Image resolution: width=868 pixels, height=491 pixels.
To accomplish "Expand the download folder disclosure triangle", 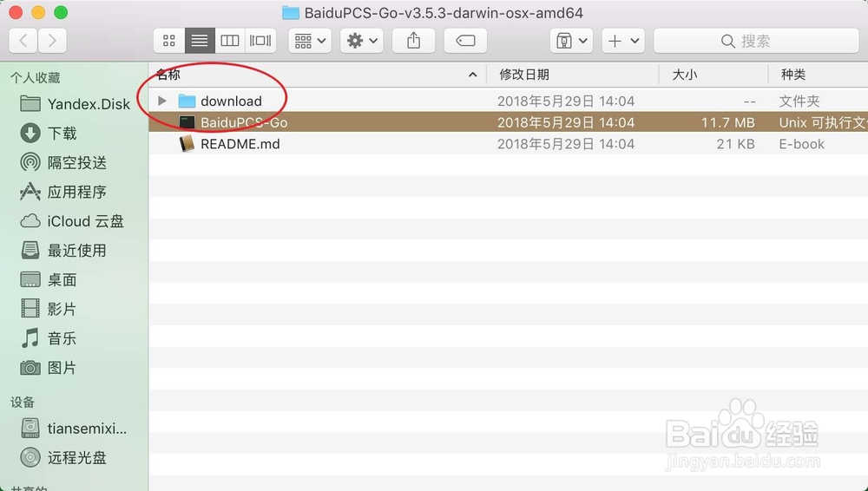I will (x=162, y=101).
